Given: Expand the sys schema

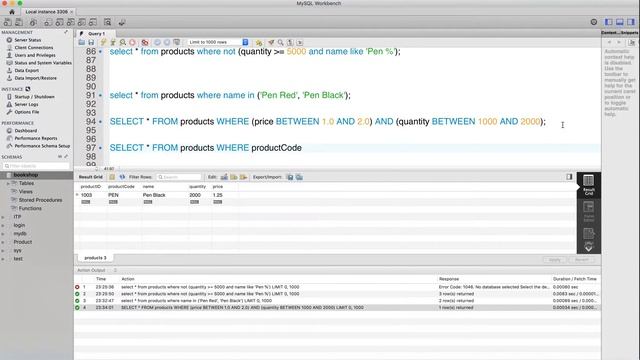Looking at the screenshot, I should pos(3,250).
